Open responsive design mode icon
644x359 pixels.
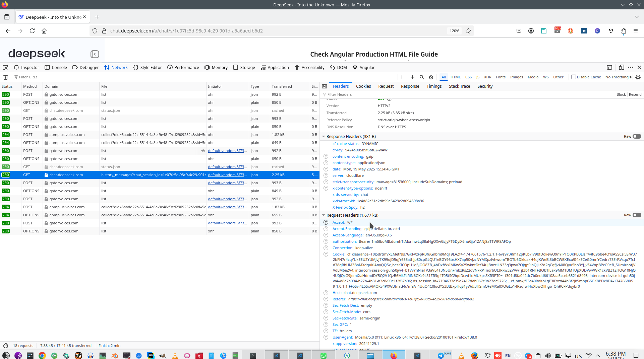point(621,67)
